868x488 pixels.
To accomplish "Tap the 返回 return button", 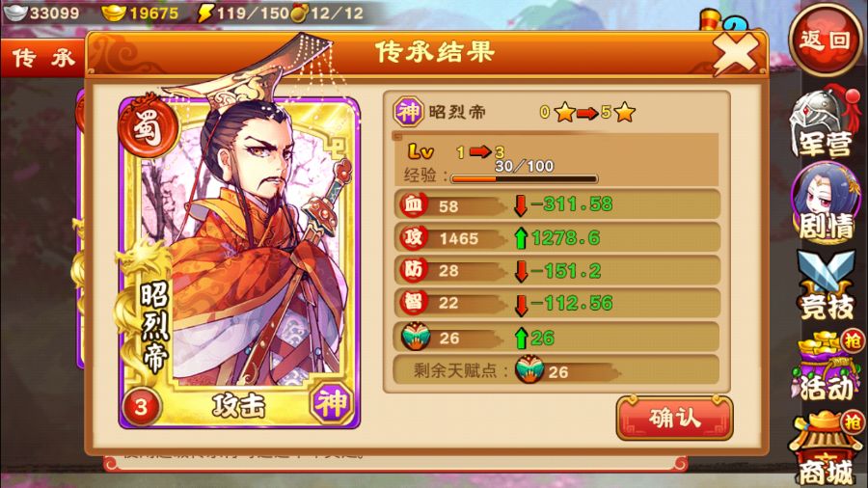I will coord(825,40).
